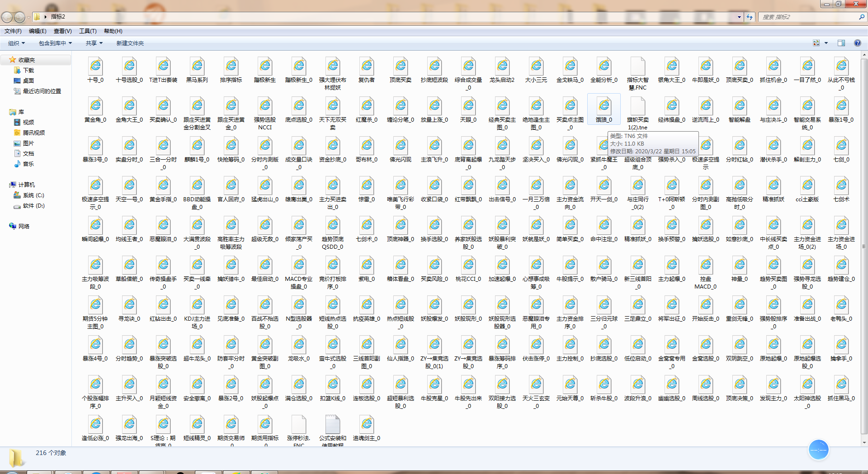Open 最近访问的位置 in navigation pane
The height and width of the screenshot is (474, 868).
coord(42,91)
